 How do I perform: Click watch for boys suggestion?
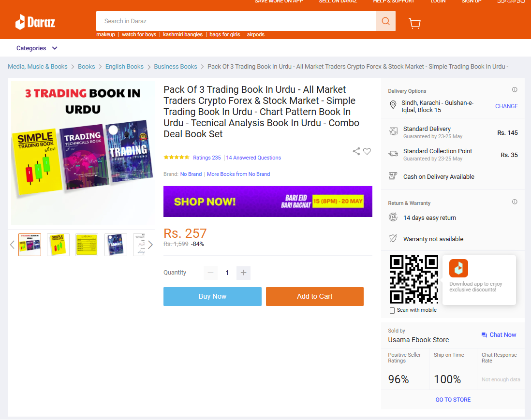click(139, 34)
